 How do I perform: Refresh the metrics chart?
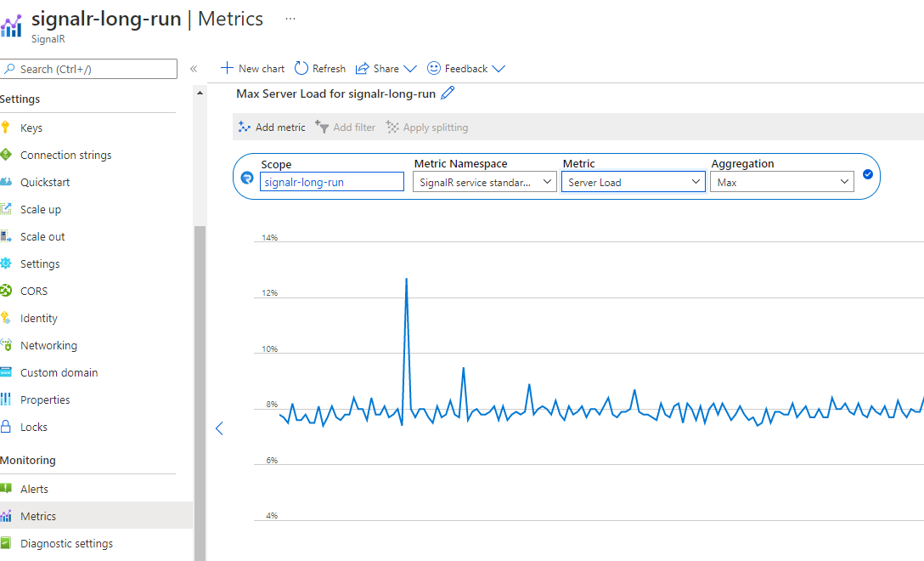pyautogui.click(x=320, y=68)
